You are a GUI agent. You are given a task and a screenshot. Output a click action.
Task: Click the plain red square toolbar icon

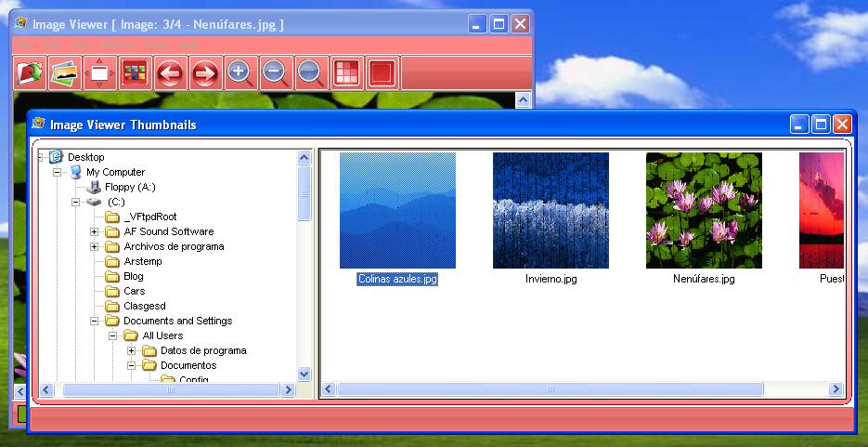coord(382,72)
